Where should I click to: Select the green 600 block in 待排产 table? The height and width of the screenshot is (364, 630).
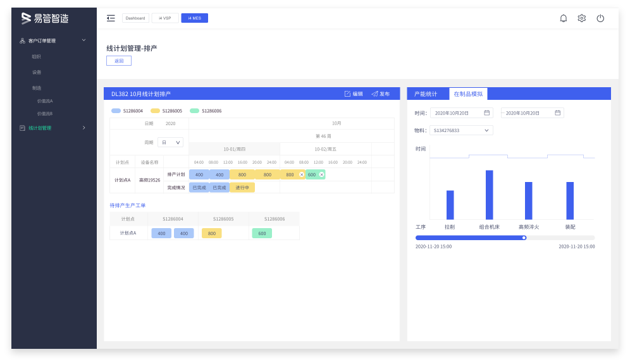(x=262, y=233)
